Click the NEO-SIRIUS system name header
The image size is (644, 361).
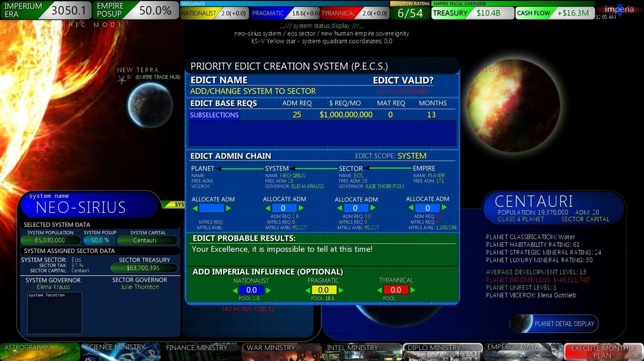[x=81, y=207]
